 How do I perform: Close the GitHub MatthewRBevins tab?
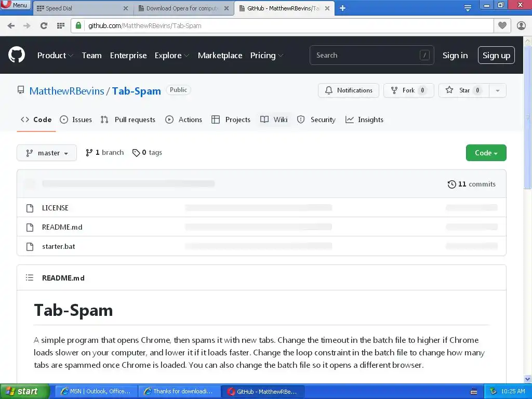point(327,8)
